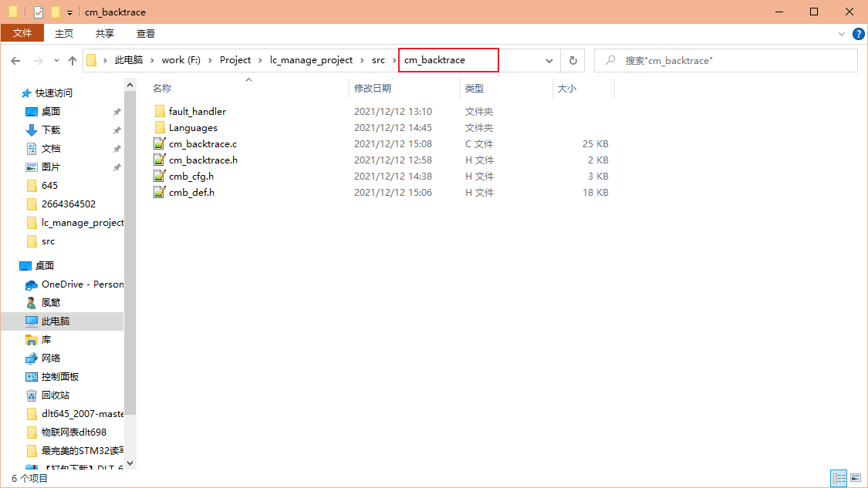Open the fault_handler folder
This screenshot has width=868, height=488.
click(198, 111)
